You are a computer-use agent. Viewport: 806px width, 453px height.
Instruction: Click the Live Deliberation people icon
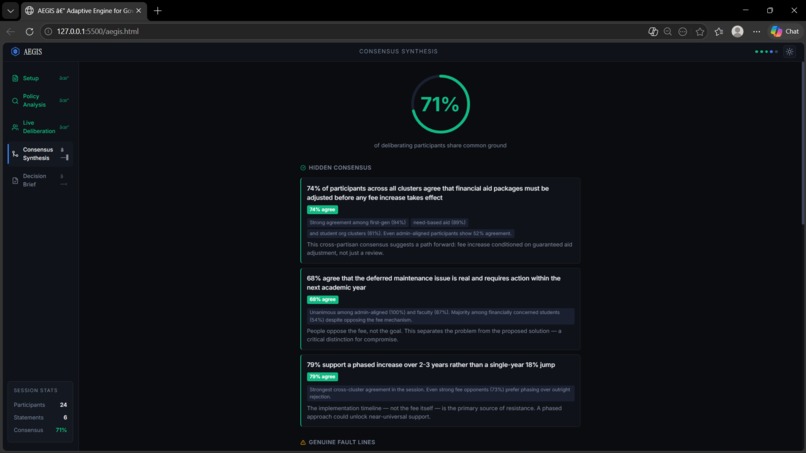[x=15, y=127]
